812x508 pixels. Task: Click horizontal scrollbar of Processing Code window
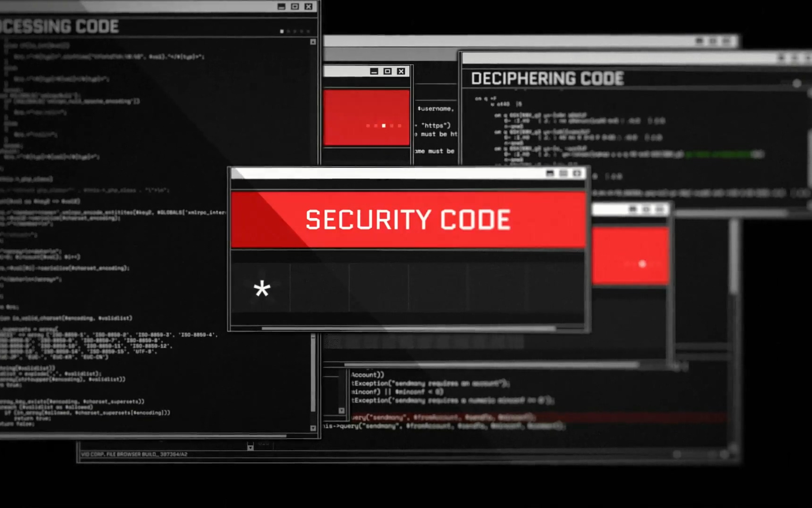[x=143, y=436]
